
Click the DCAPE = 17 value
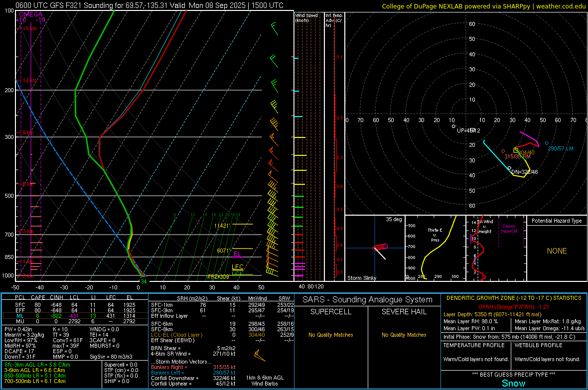(20, 351)
